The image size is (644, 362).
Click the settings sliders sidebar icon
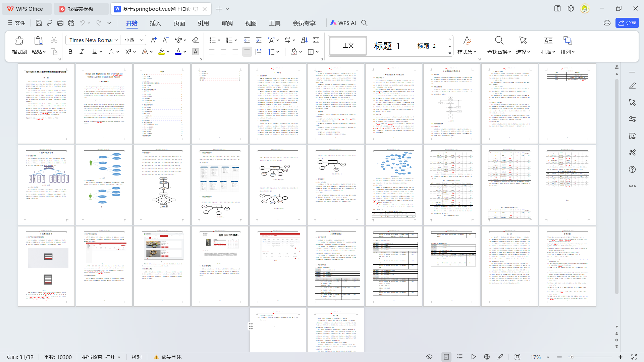point(632,119)
